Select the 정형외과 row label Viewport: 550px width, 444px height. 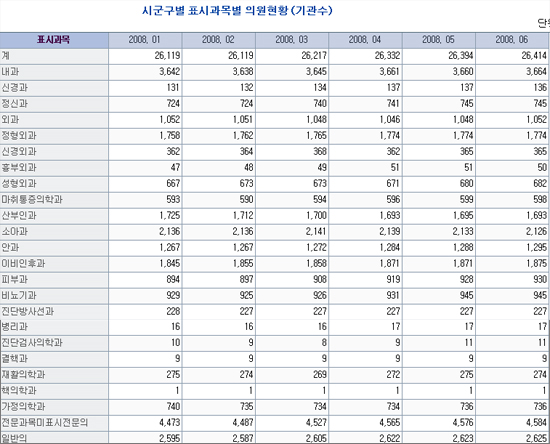[x=19, y=136]
